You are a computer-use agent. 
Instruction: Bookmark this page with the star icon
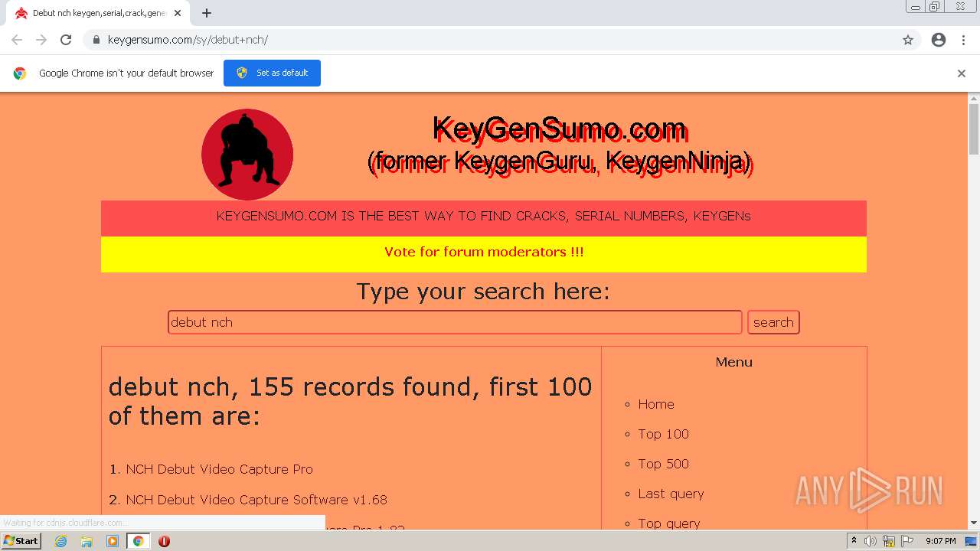tap(908, 40)
